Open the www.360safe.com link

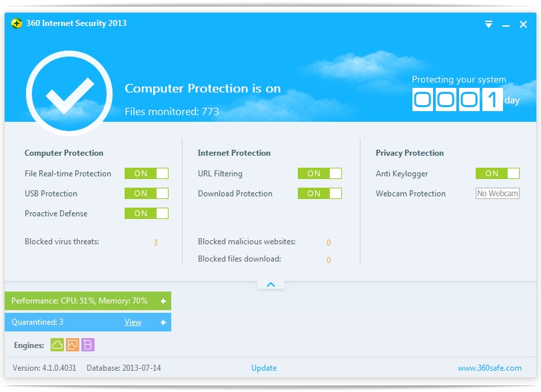[x=490, y=368]
